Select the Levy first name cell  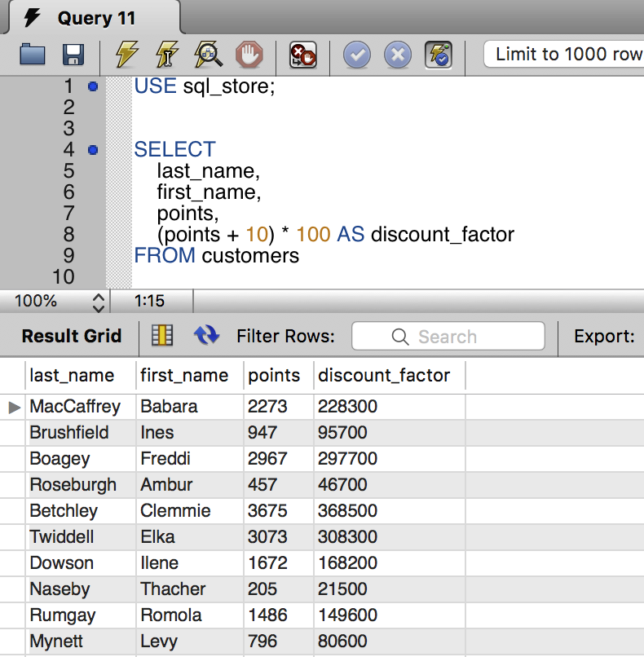click(190, 641)
